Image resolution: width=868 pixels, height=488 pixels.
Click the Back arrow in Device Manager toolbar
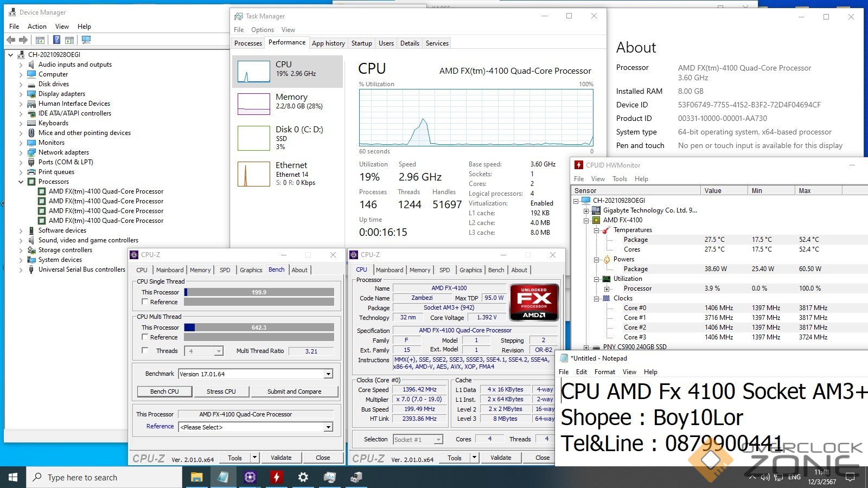(11, 40)
